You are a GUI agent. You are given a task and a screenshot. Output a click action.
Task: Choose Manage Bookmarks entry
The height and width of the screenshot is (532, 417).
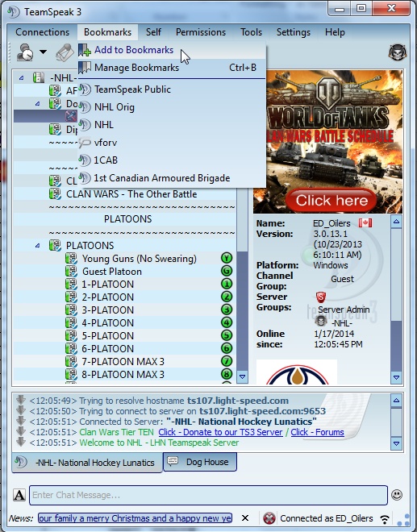point(172,68)
